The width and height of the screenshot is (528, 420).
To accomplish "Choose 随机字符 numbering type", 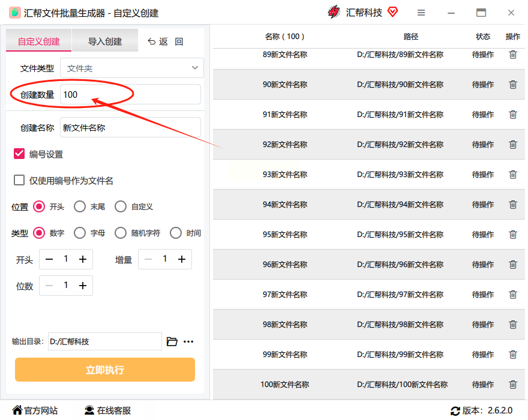I will tap(121, 233).
